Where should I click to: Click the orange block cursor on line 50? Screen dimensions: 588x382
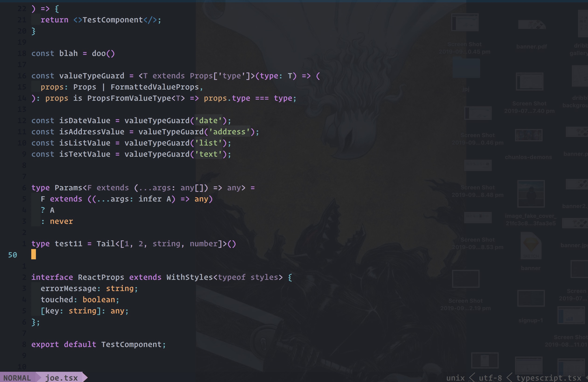(x=33, y=254)
